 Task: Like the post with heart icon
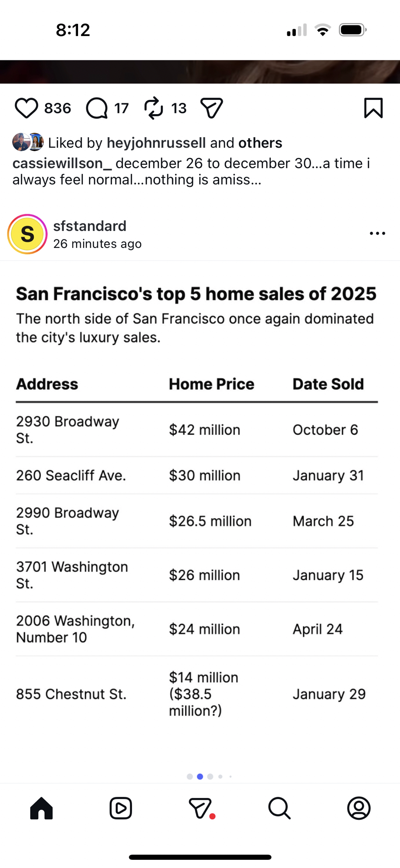point(26,108)
